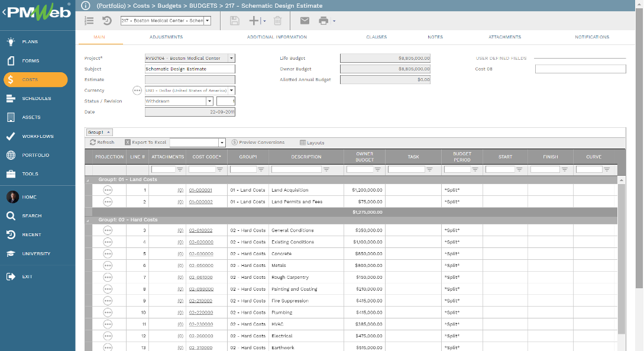Image resolution: width=644 pixels, height=351 pixels.
Task: Click the Delete trash icon
Action: (x=277, y=21)
